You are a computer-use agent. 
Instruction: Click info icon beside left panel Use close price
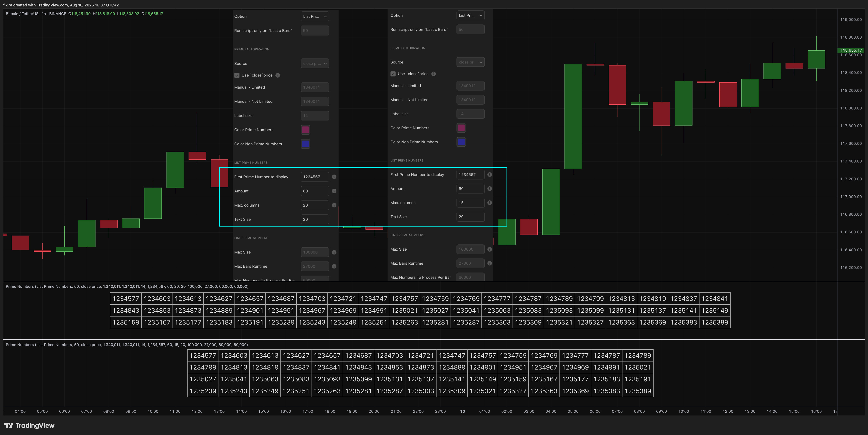[278, 75]
